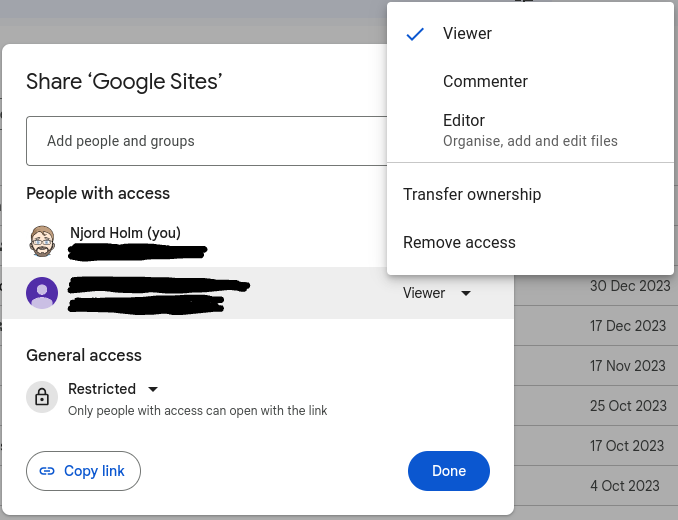Open the Viewer role dropdown for the shared user
The height and width of the screenshot is (520, 678).
[437, 293]
